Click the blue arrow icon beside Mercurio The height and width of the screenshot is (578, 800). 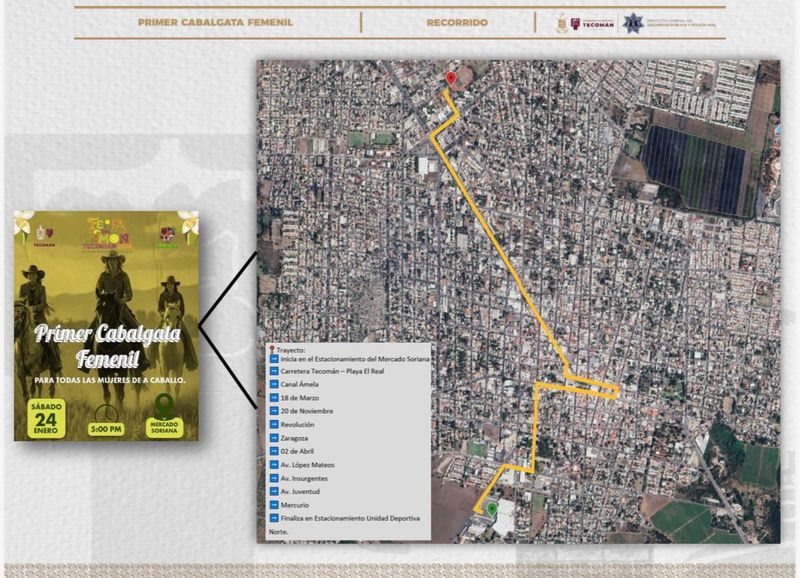tap(274, 505)
